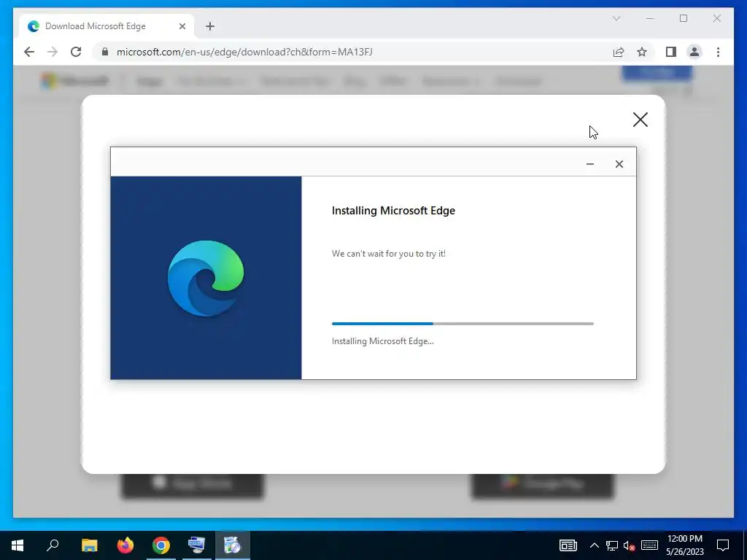Switch to Chrome in the taskbar
The width and height of the screenshot is (747, 560).
pos(161,545)
